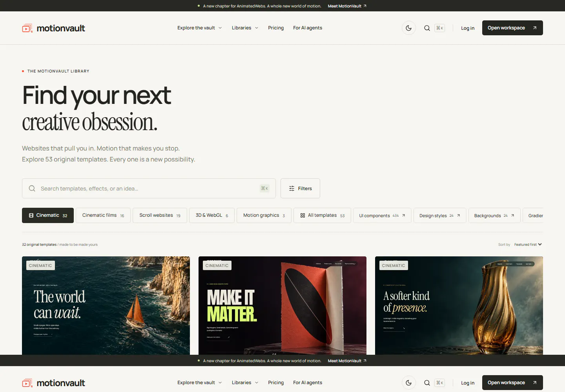Open Pricing in the upper header navigation
This screenshot has height=392, width=565.
pos(276,28)
